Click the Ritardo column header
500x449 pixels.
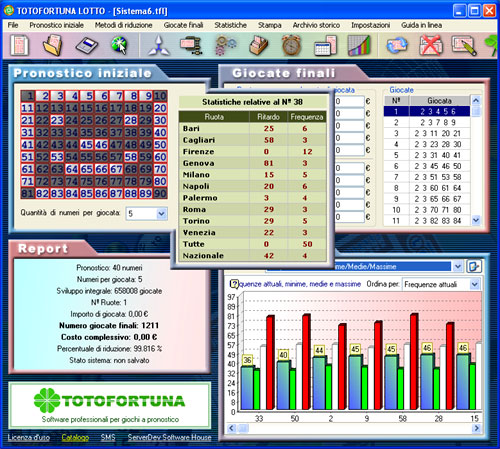click(x=268, y=117)
